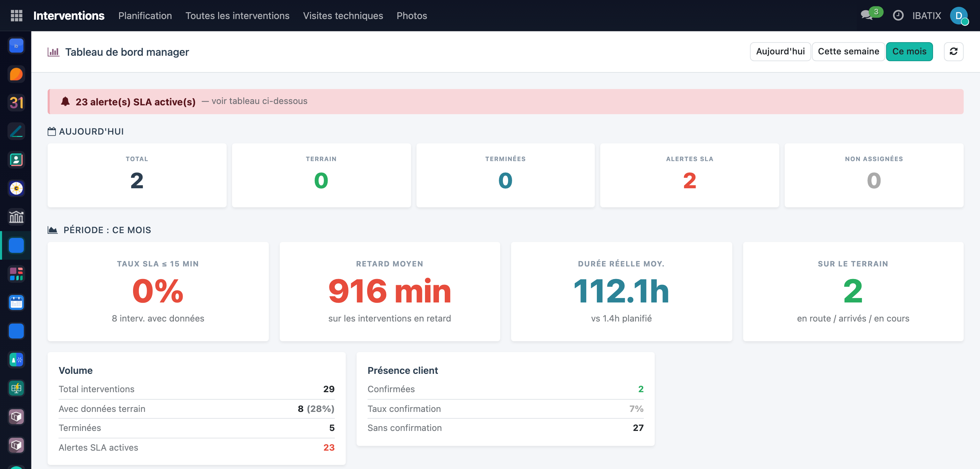980x469 pixels.
Task: Open the bank building sidebar app
Action: (x=16, y=217)
